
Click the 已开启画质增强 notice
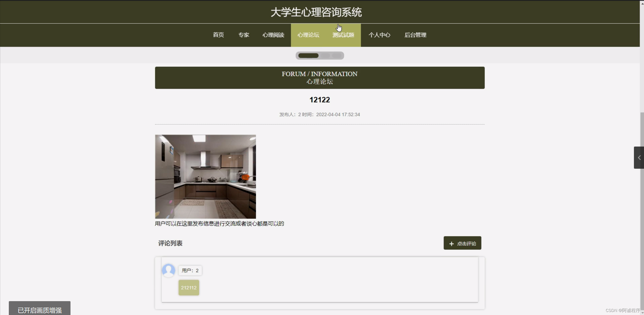(x=40, y=310)
